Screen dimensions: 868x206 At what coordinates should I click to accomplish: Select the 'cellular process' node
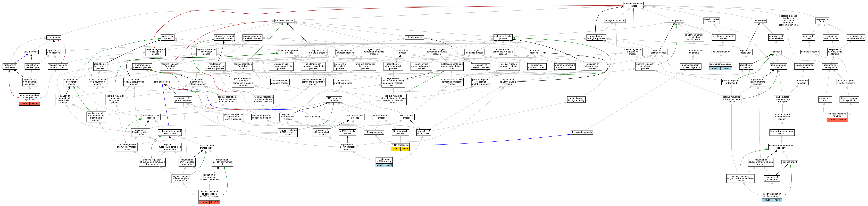[x=675, y=21]
